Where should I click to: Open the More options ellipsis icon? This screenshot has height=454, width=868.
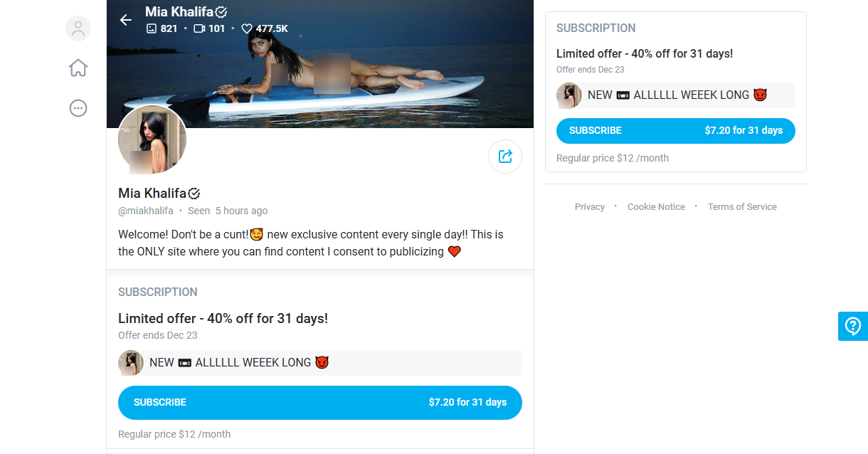coord(78,108)
